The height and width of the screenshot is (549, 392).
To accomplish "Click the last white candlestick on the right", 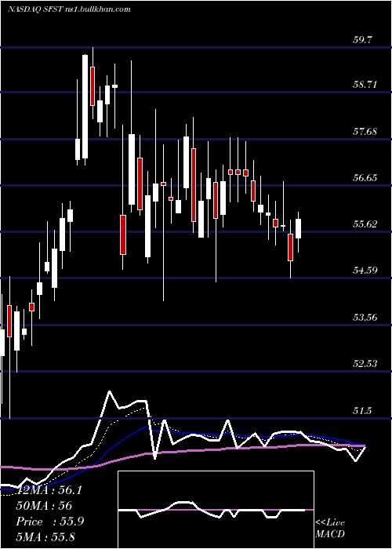I will point(299,229).
